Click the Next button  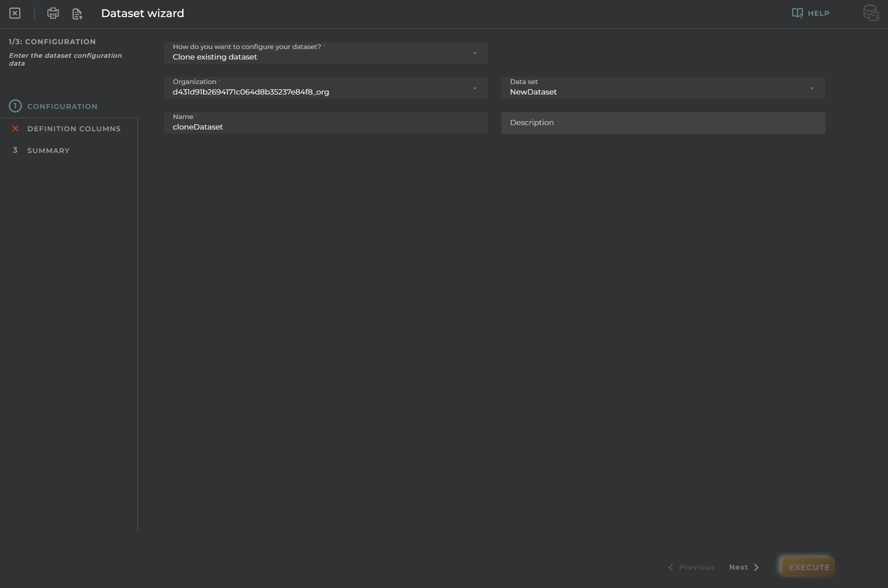point(744,567)
